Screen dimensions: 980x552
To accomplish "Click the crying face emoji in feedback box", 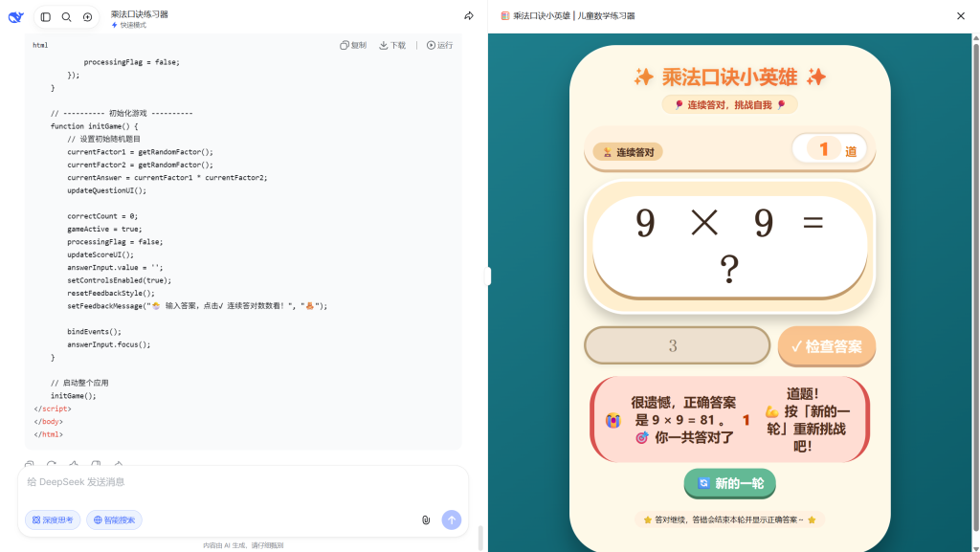I will pos(612,420).
